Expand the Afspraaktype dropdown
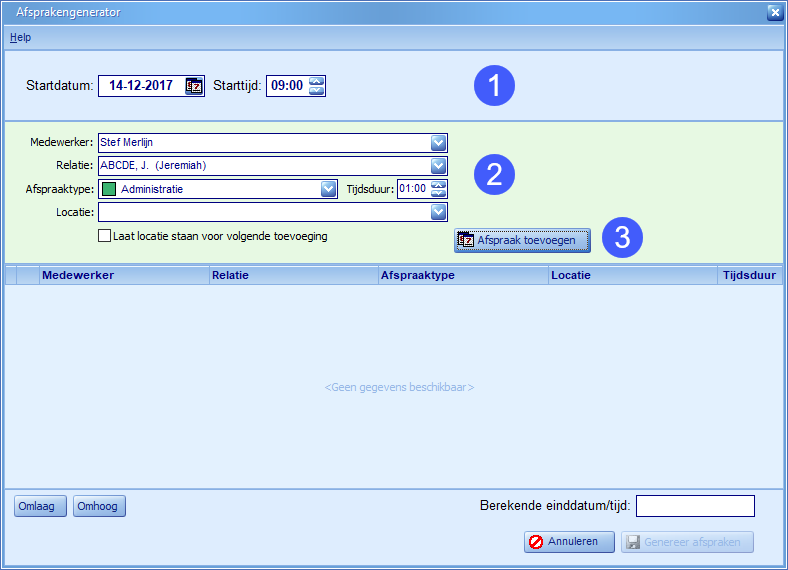The width and height of the screenshot is (788, 570). pos(328,188)
